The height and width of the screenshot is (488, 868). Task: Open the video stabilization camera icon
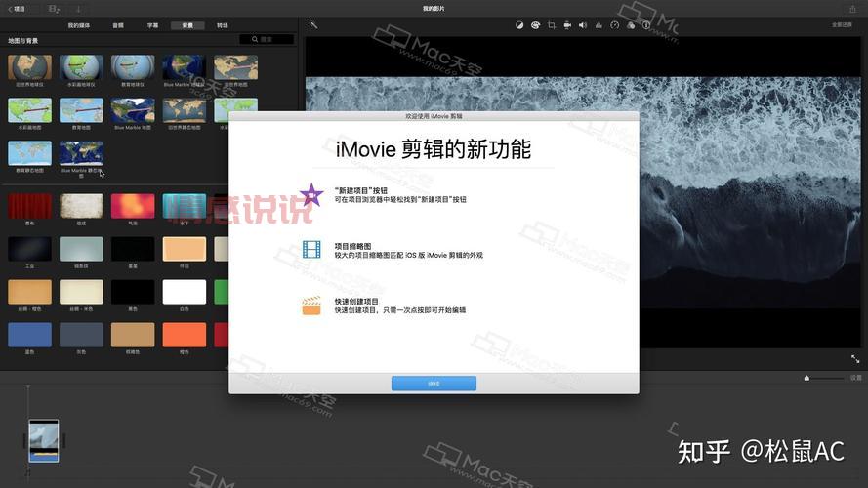click(567, 24)
